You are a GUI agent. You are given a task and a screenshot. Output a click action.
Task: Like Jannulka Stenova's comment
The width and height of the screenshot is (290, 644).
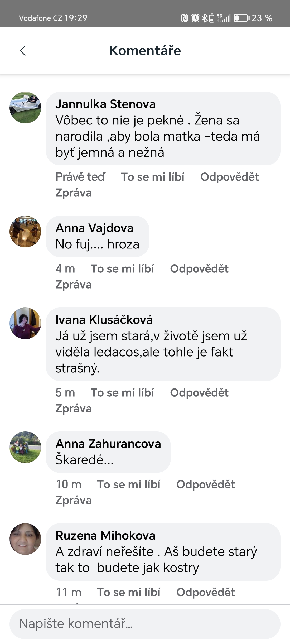pos(153,177)
